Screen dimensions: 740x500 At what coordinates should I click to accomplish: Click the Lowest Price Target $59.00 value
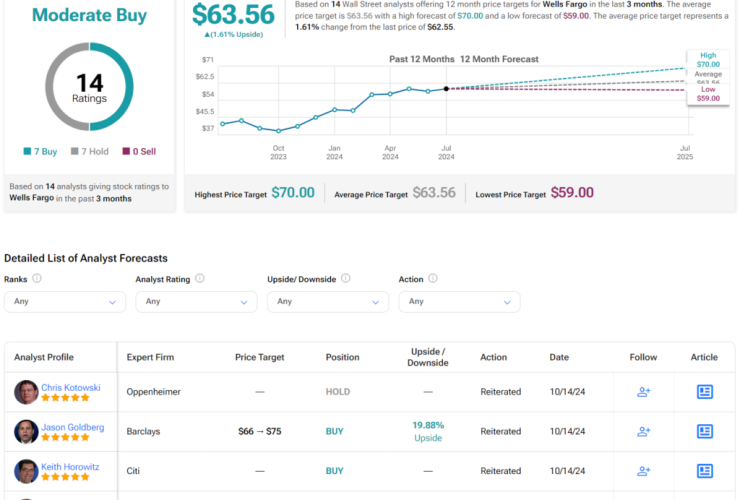point(572,193)
